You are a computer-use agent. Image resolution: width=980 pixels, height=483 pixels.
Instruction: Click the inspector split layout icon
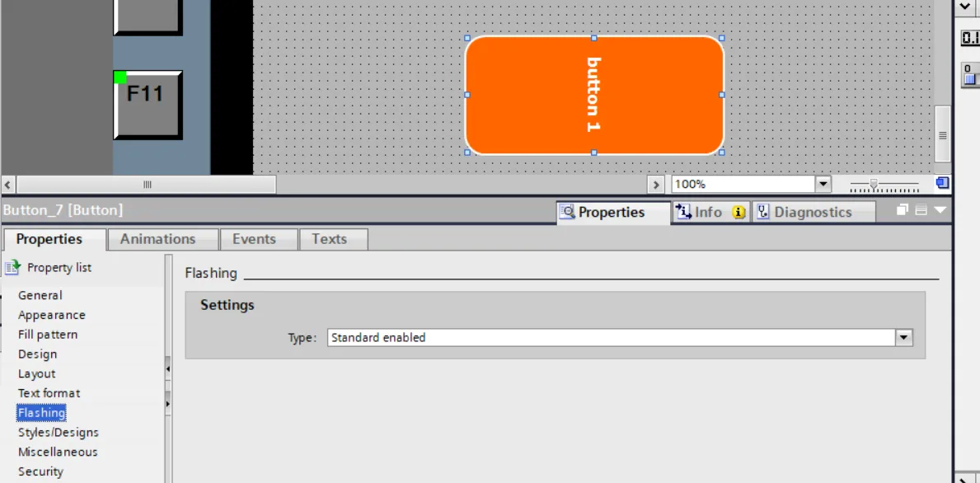(921, 211)
